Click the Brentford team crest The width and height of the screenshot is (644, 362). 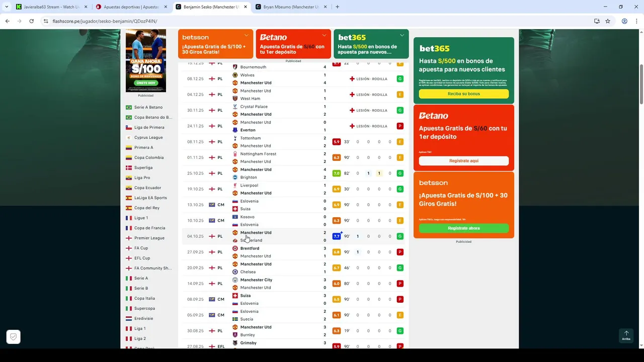235,248
